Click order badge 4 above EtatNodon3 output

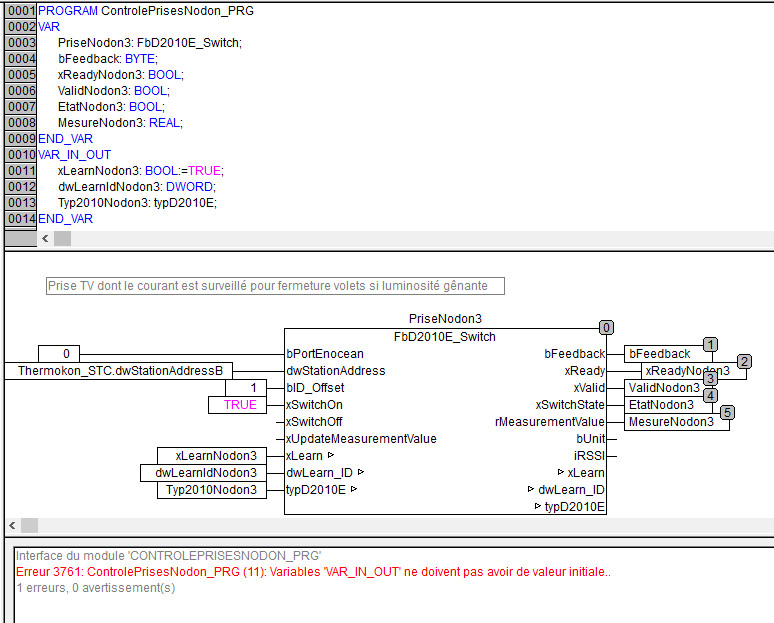710,395
